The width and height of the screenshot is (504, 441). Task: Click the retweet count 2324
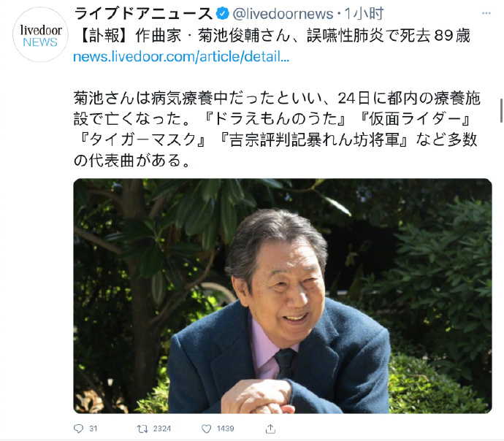pyautogui.click(x=161, y=429)
